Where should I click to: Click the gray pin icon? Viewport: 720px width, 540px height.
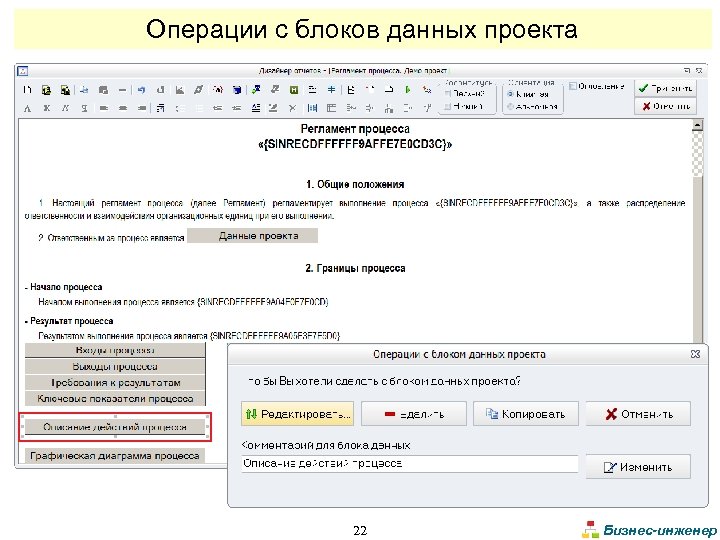tap(275, 90)
